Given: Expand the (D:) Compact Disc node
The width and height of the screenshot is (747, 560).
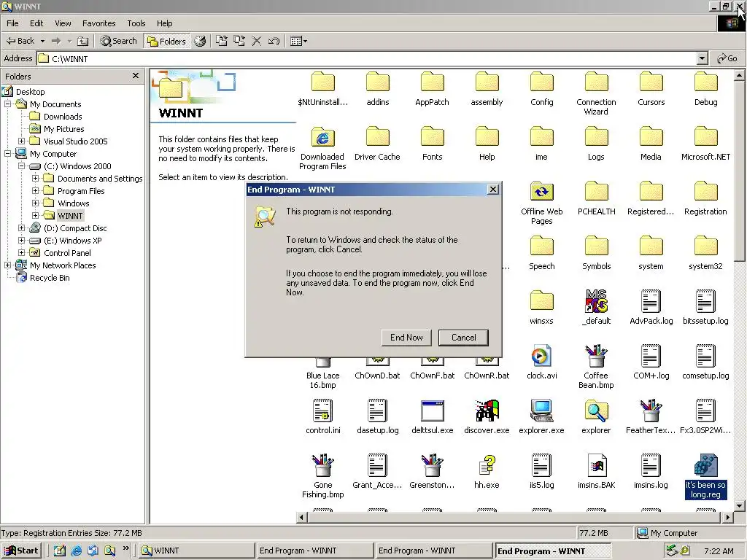Looking at the screenshot, I should tap(21, 227).
